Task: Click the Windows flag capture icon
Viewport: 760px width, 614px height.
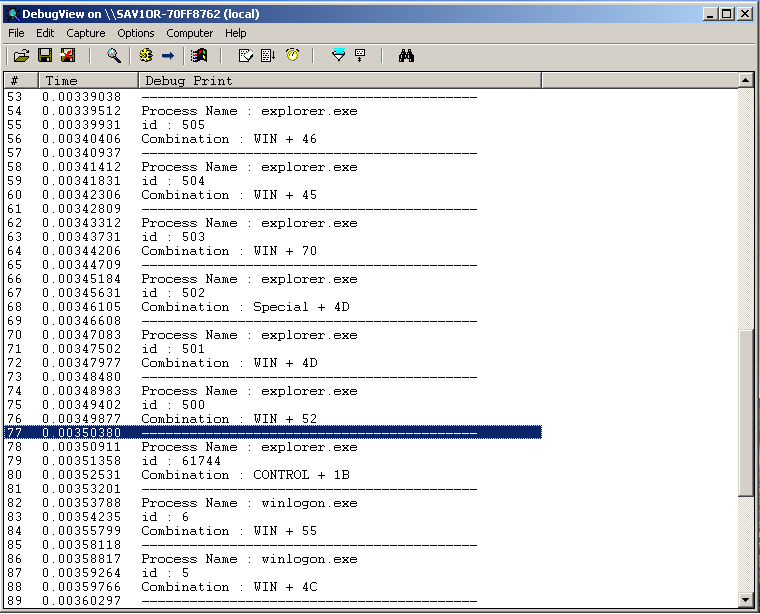Action: point(200,56)
